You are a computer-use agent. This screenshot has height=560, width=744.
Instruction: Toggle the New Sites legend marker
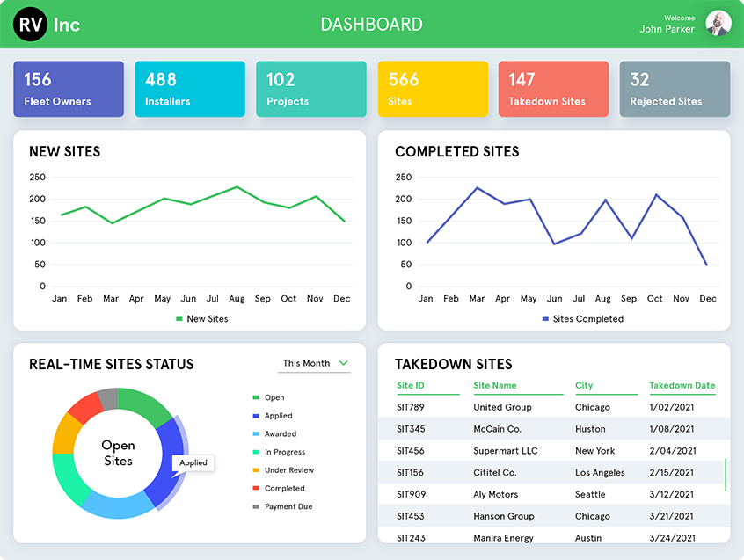click(179, 319)
